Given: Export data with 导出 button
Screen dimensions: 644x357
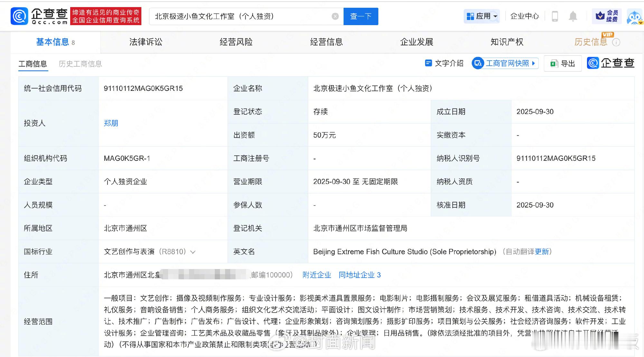Looking at the screenshot, I should pyautogui.click(x=563, y=63).
